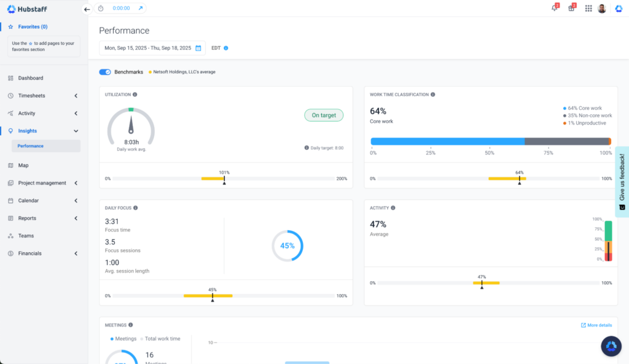
Task: Click your profile avatar picture
Action: (603, 7)
